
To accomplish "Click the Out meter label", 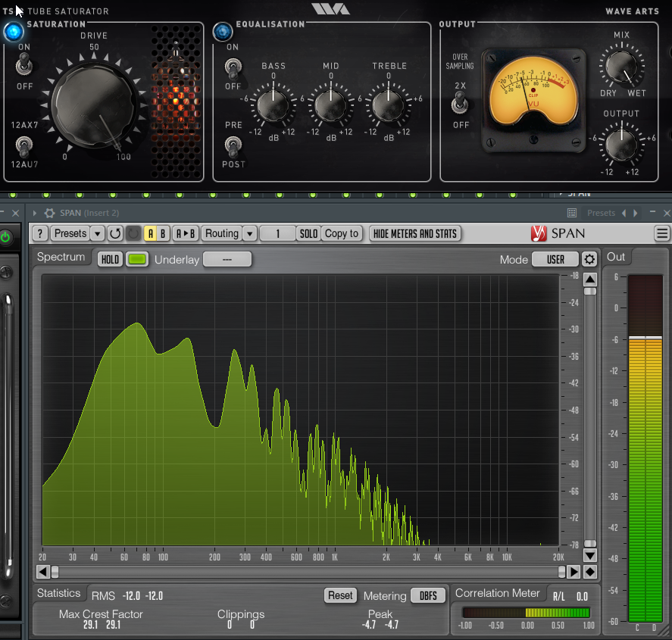I will pos(616,257).
